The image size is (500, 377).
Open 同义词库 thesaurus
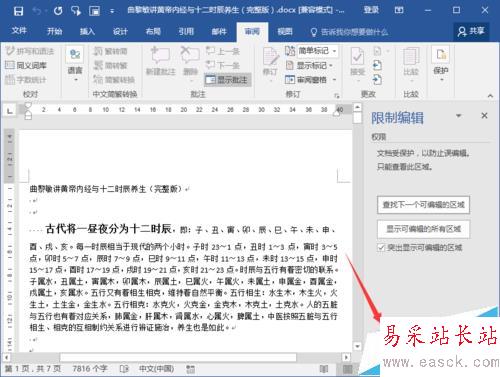tap(26, 65)
